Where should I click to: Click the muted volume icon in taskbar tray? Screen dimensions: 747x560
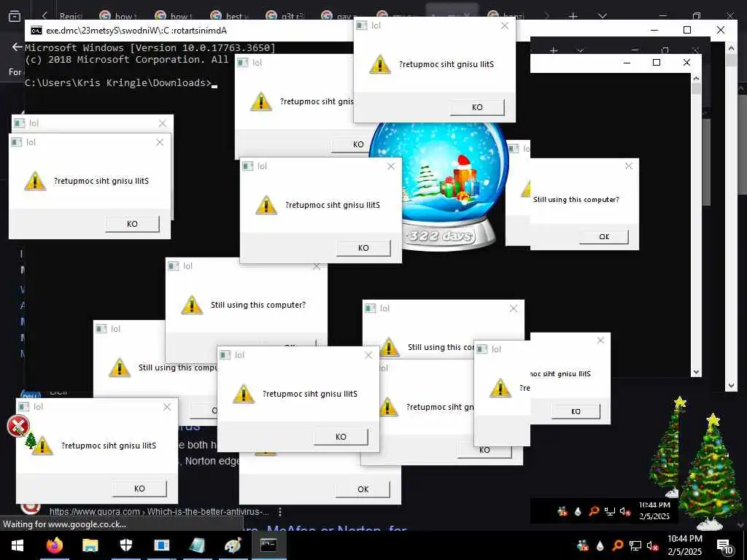tap(653, 545)
